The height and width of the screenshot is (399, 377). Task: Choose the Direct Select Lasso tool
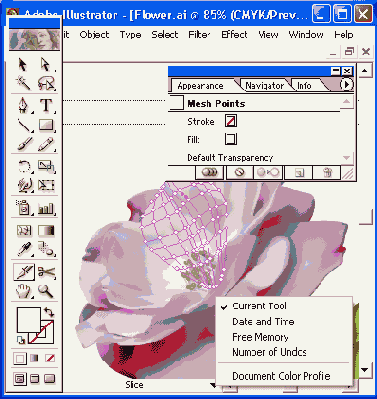pos(46,83)
